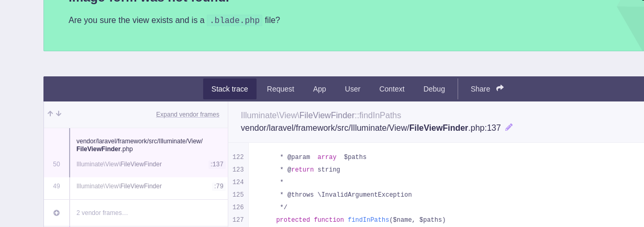644x227 pixels.
Task: Click the .blade.php inline code text
Action: [x=234, y=20]
